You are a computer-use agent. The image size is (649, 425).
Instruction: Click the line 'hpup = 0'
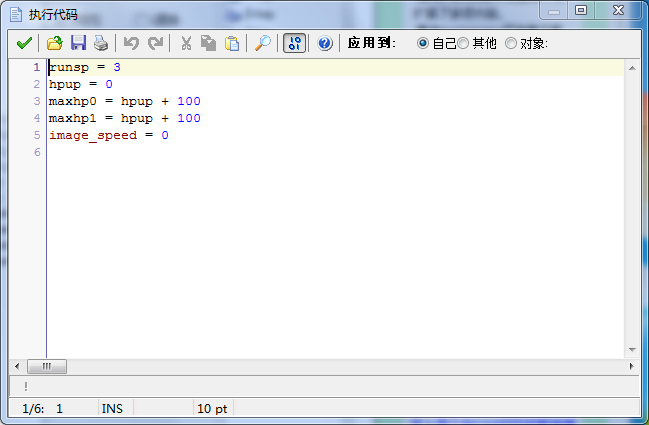(x=80, y=84)
